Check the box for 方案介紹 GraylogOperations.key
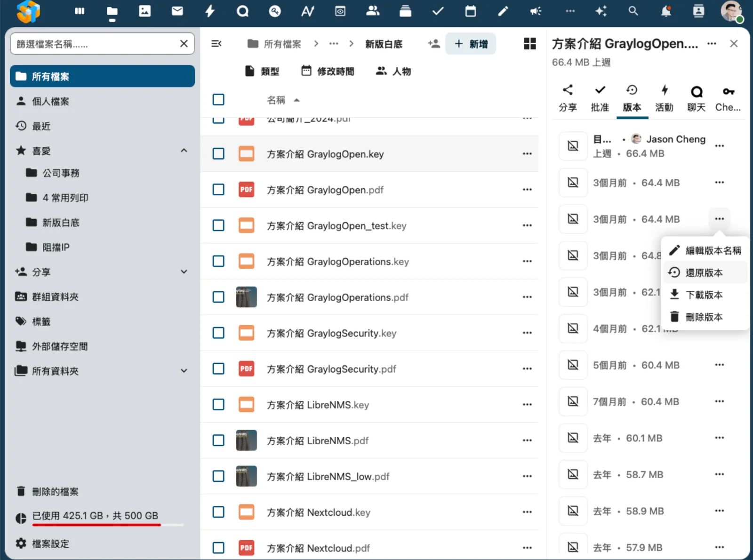 [x=218, y=261]
